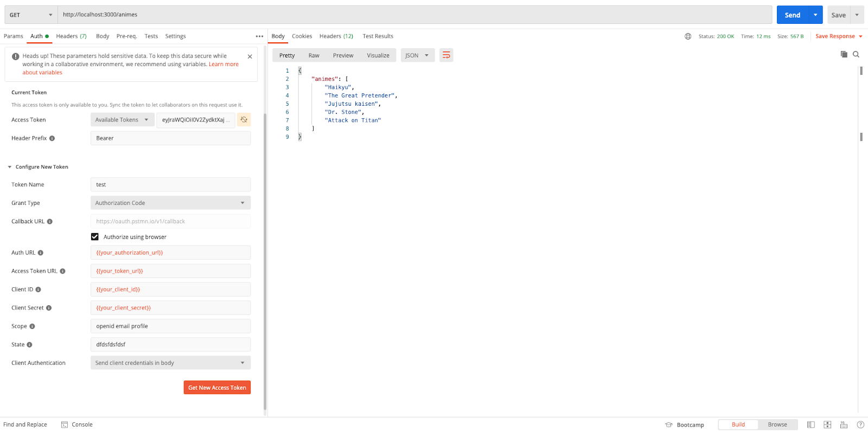Open the GET method dropdown
The width and height of the screenshot is (868, 432).
31,15
